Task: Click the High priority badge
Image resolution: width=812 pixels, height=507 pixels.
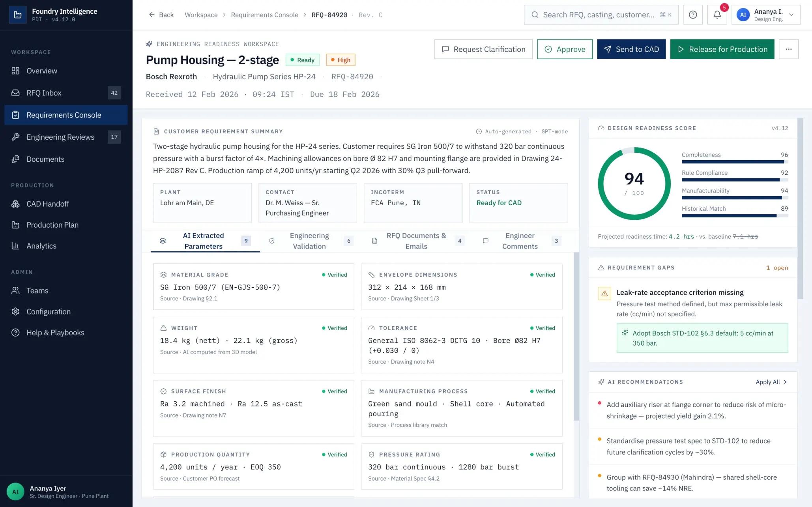Action: point(341,60)
